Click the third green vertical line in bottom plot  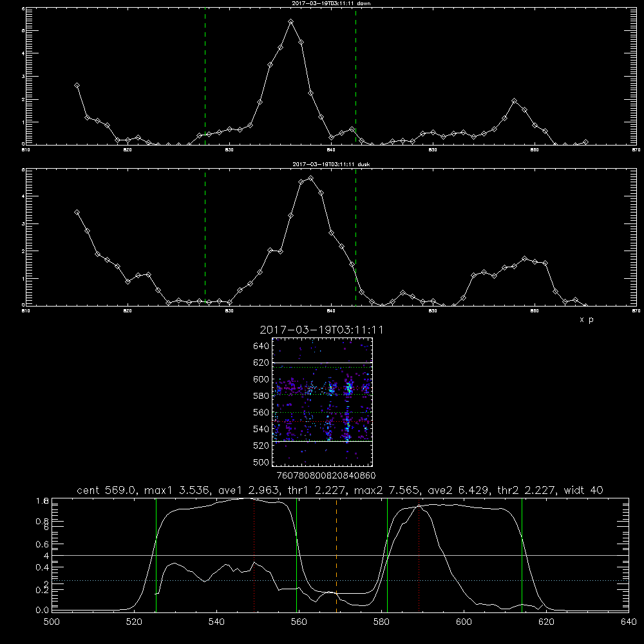(x=387, y=554)
